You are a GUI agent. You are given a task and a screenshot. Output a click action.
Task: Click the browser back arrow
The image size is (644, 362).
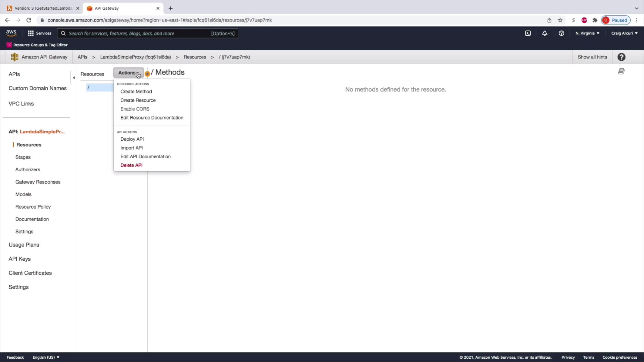tap(7, 20)
